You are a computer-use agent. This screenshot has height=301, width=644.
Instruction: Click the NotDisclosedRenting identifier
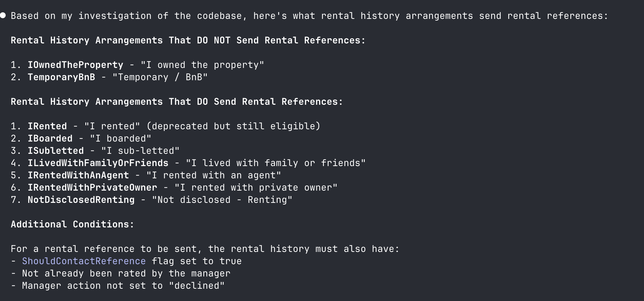pyautogui.click(x=81, y=200)
